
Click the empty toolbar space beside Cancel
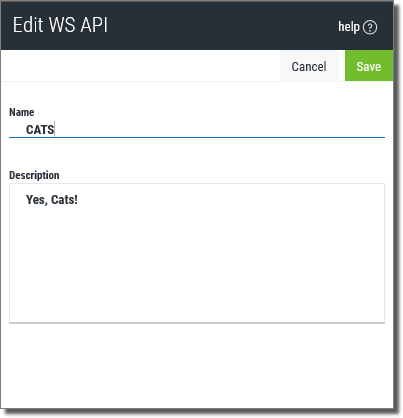pyautogui.click(x=140, y=66)
